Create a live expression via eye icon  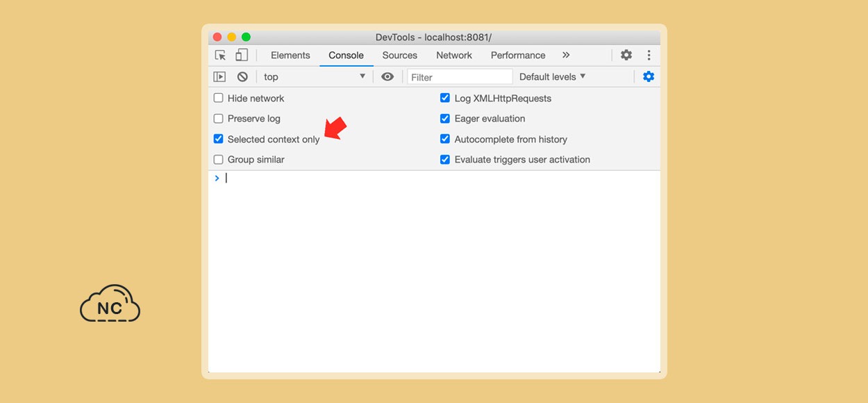click(x=387, y=76)
